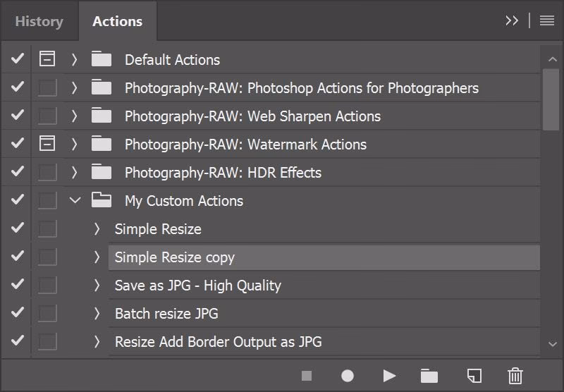The width and height of the screenshot is (564, 392).
Task: Click the Web Sharpen Actions folder icon
Action: click(x=101, y=115)
